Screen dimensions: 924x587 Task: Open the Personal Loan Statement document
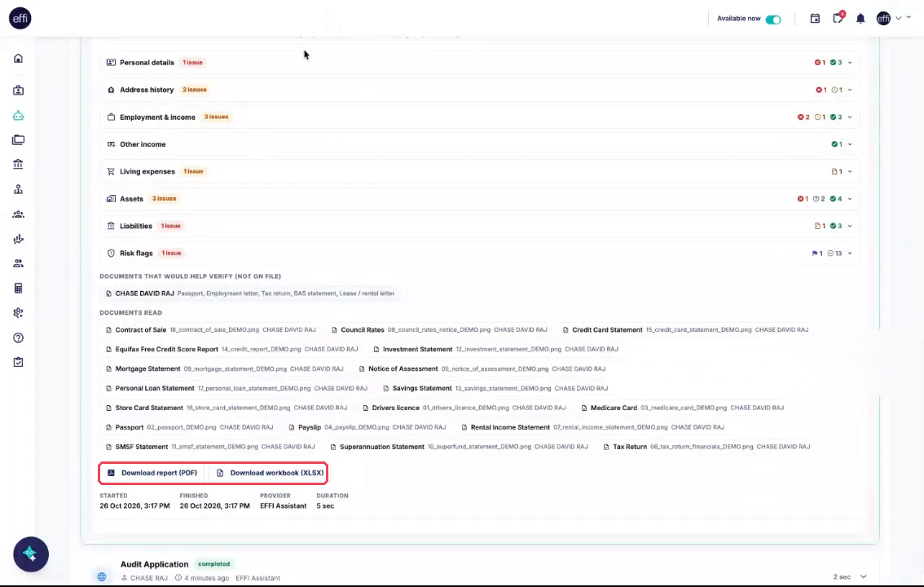(237, 388)
